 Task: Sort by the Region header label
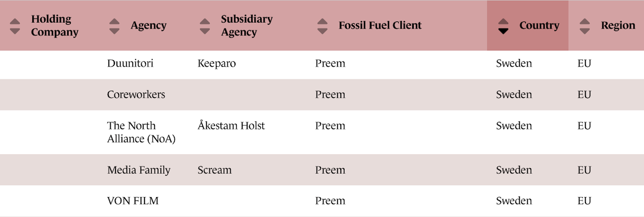click(x=618, y=26)
